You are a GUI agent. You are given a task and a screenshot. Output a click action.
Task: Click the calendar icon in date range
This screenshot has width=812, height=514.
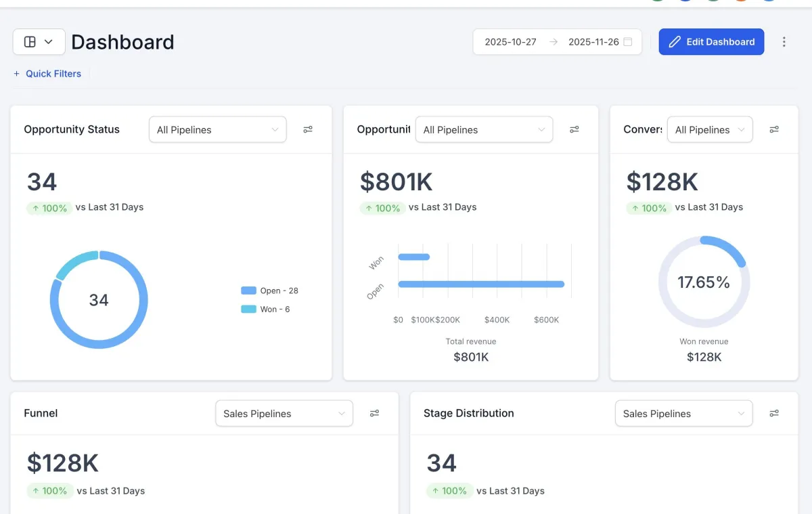628,42
